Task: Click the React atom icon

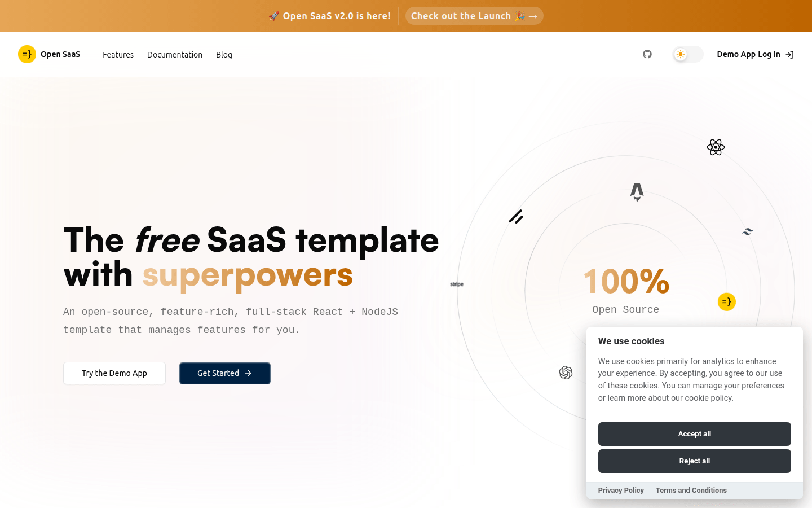Action: (716, 147)
